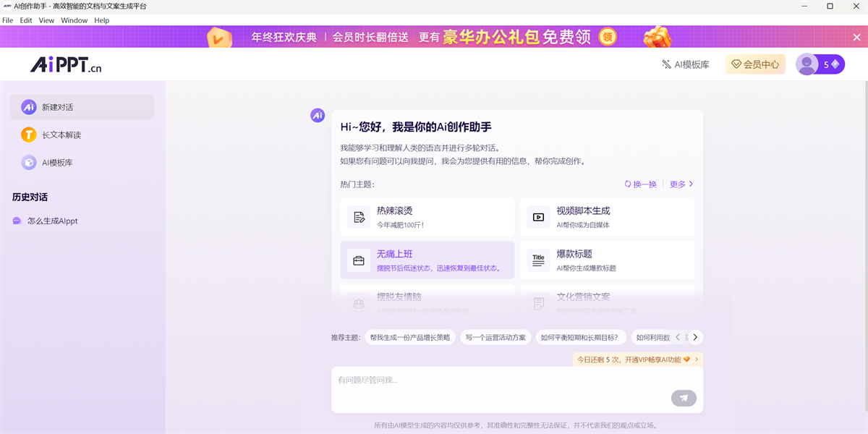Click the 热辣滚烫 topic card icon
Viewport: 868px width, 434px height.
click(358, 217)
